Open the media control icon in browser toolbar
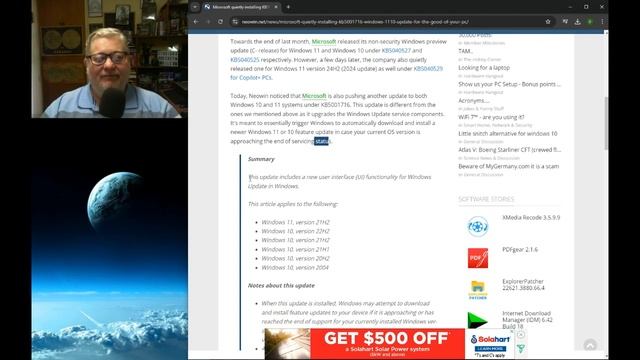 565,22
